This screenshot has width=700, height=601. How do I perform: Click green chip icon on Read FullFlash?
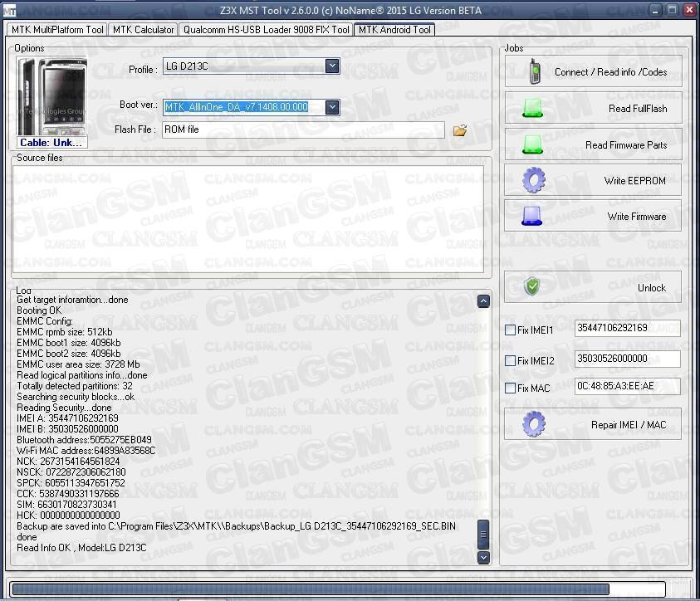tap(532, 108)
